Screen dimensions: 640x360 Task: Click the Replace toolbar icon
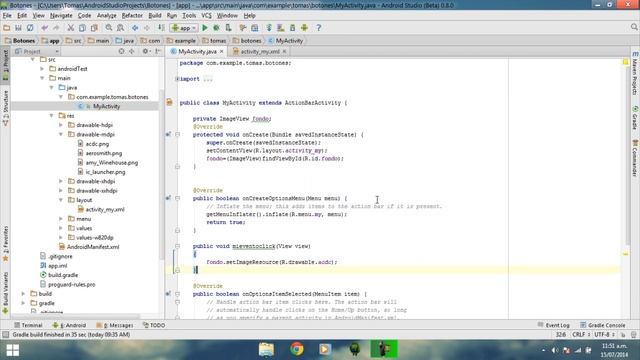tap(120, 28)
